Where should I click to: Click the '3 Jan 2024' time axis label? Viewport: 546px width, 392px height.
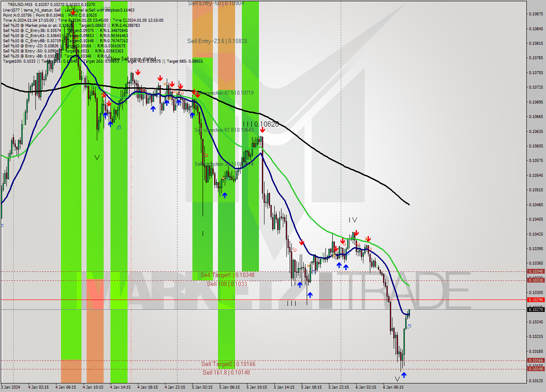[10, 387]
